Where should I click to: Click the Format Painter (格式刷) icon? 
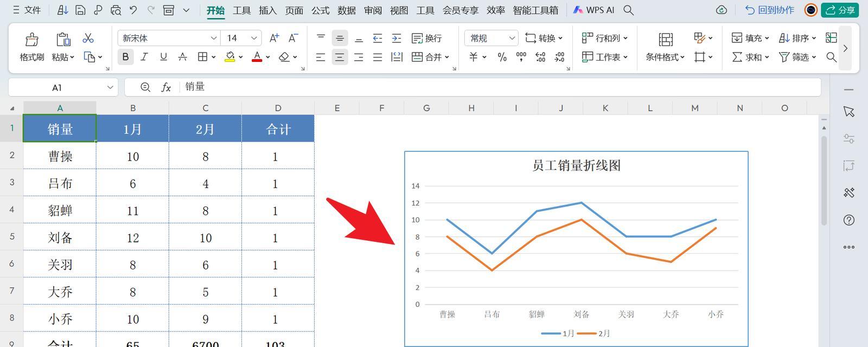coord(32,39)
